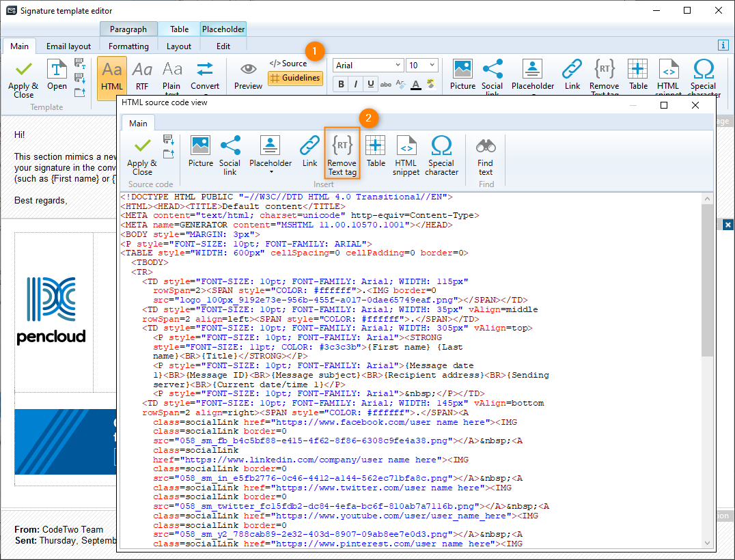Insert an HTML snippet
The width and height of the screenshot is (735, 560).
coord(406,152)
